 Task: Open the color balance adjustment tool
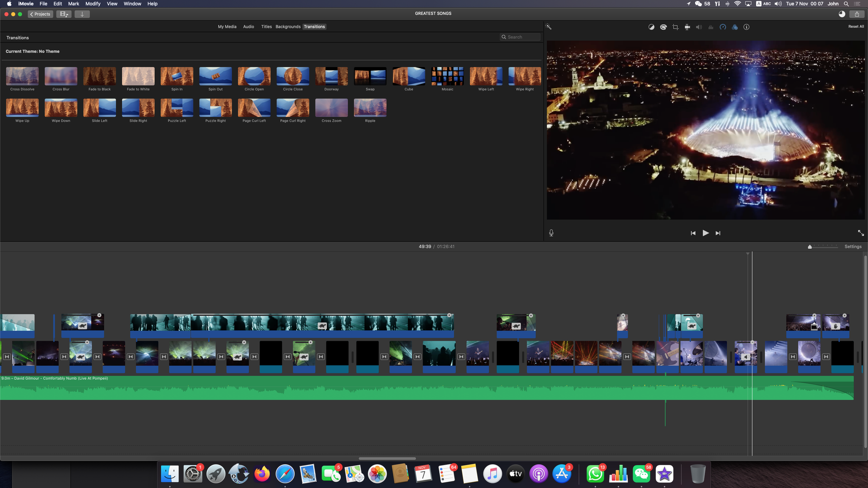coord(651,27)
